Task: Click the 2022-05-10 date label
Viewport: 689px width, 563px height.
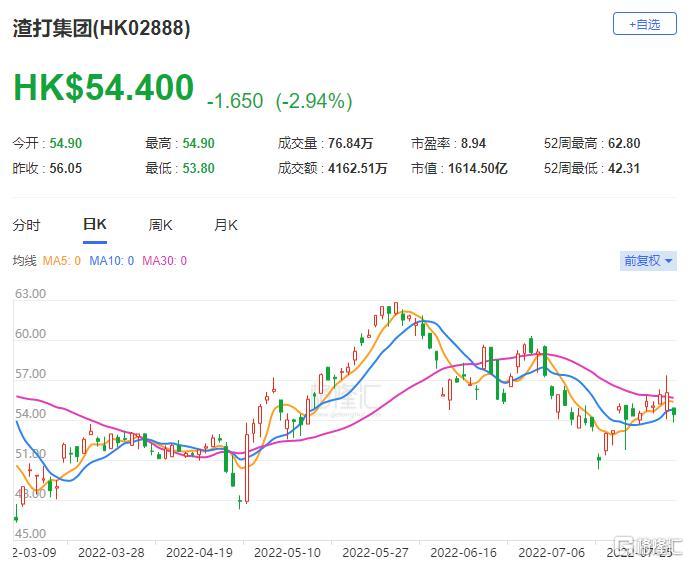Action: point(287,552)
